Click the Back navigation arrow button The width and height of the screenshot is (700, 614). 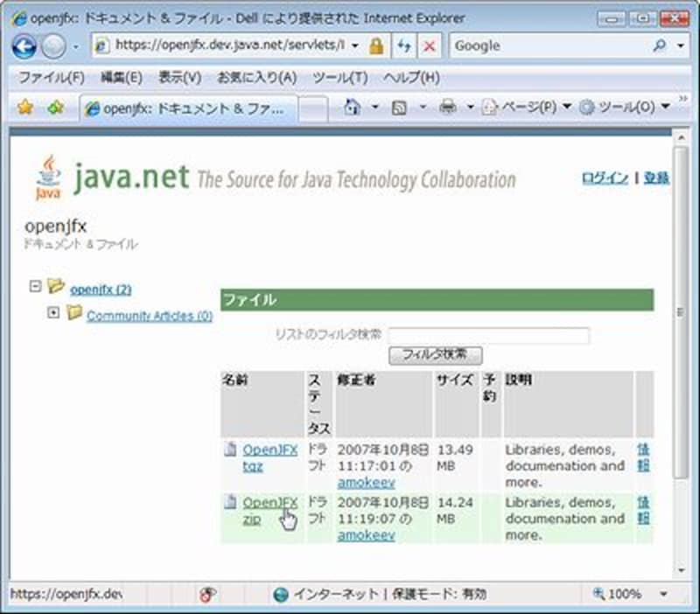[24, 46]
